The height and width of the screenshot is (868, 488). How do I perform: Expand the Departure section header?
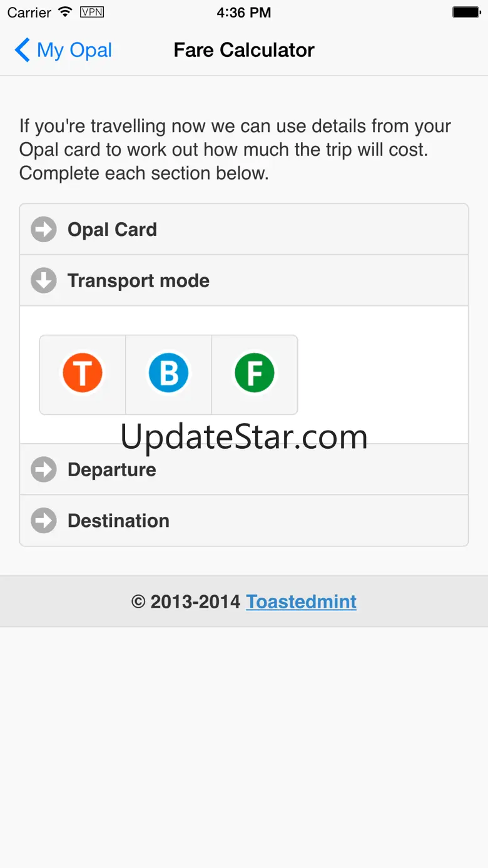click(244, 470)
